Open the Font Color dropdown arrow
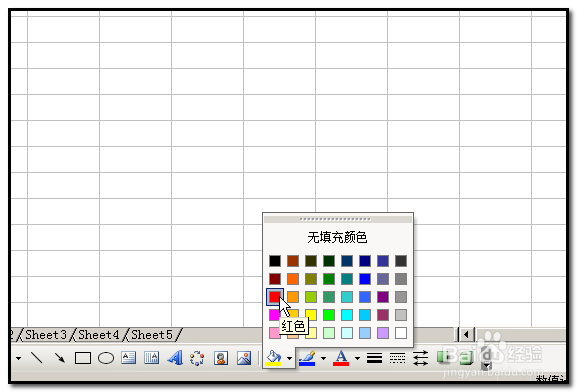Viewport: 577px width, 392px height. pos(357,358)
